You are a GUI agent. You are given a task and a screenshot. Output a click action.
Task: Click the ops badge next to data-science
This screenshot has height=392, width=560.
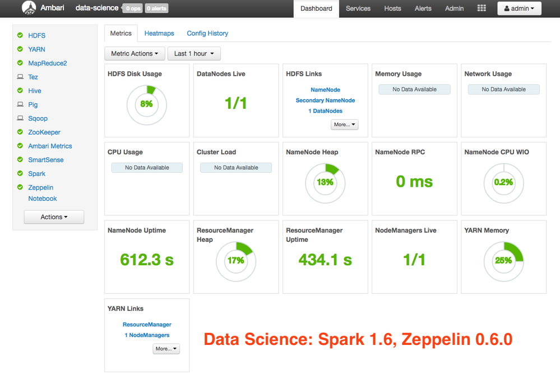[133, 8]
